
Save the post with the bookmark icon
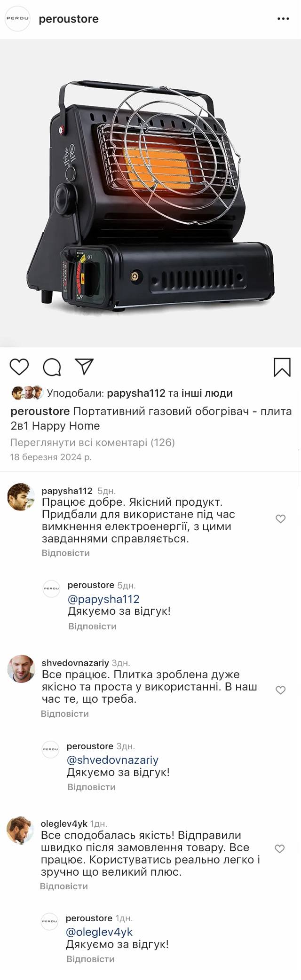pyautogui.click(x=282, y=367)
